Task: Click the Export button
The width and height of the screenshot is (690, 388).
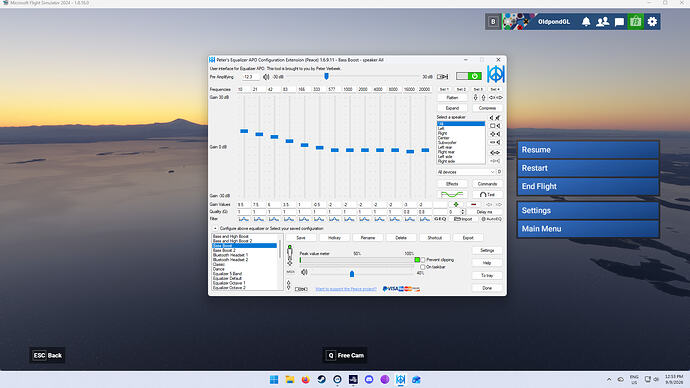Action: [468, 238]
